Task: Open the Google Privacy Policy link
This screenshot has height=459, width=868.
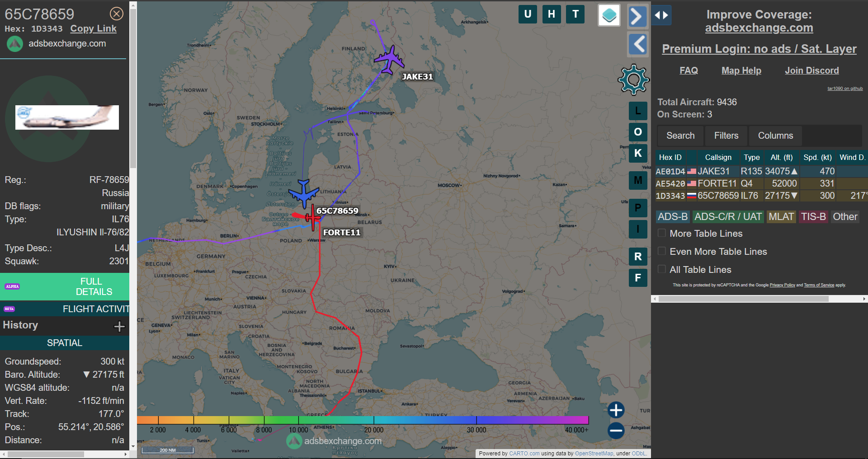Action: 782,285
